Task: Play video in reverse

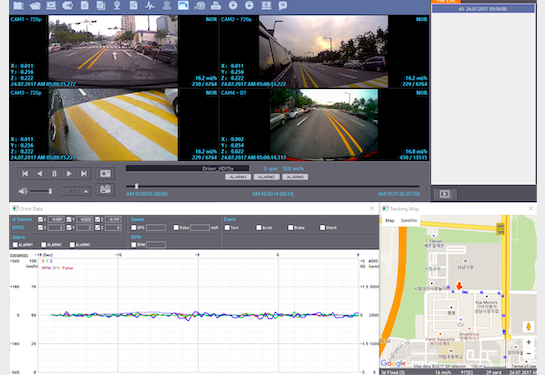Action: tap(40, 173)
